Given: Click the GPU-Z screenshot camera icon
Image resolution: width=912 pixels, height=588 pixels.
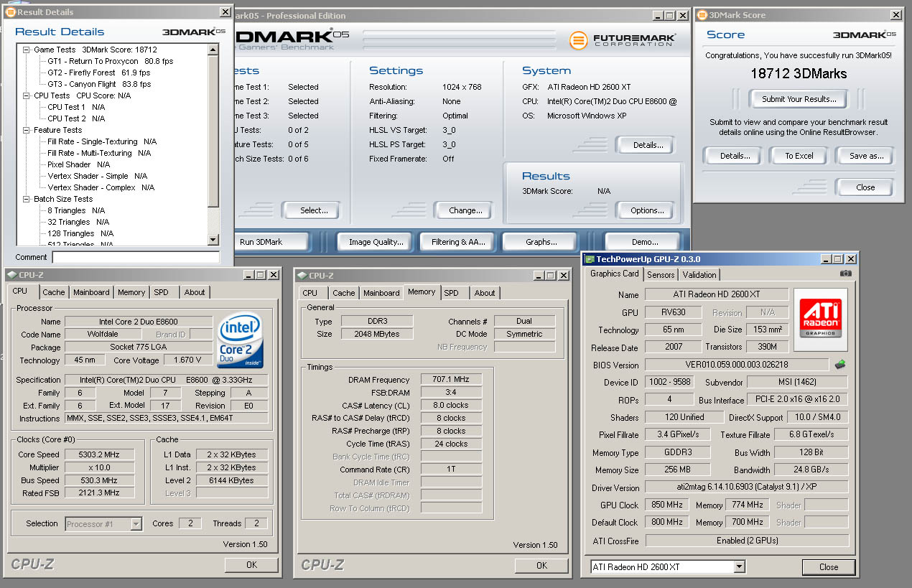Looking at the screenshot, I should click(846, 274).
